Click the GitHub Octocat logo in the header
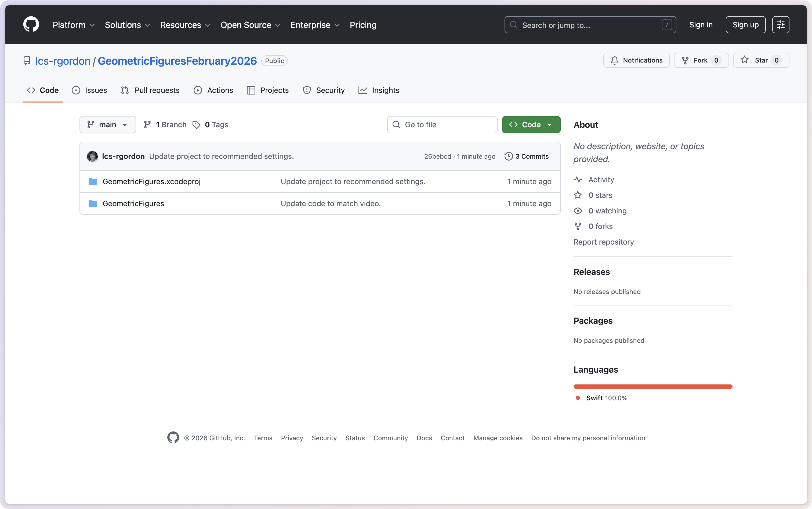The image size is (812, 509). 31,25
